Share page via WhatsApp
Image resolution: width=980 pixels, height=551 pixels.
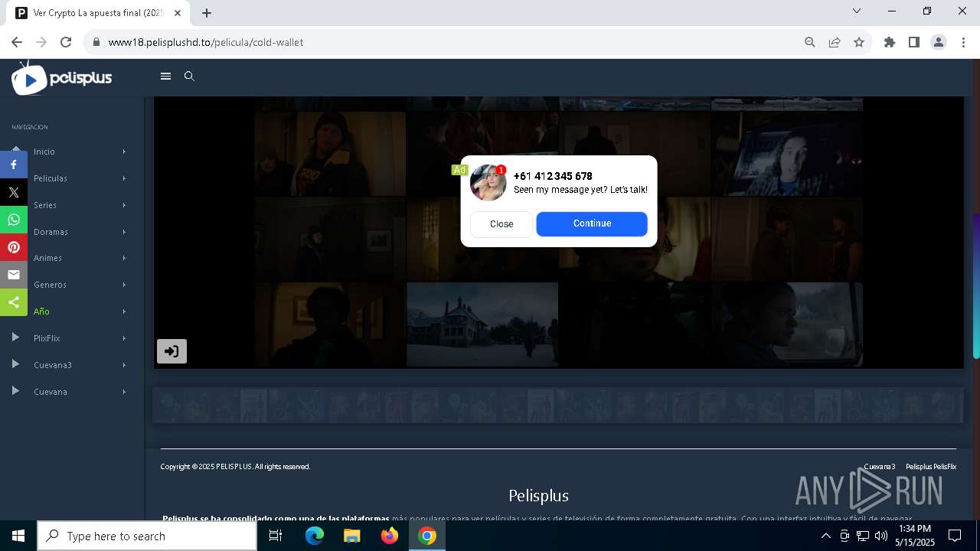tap(14, 220)
